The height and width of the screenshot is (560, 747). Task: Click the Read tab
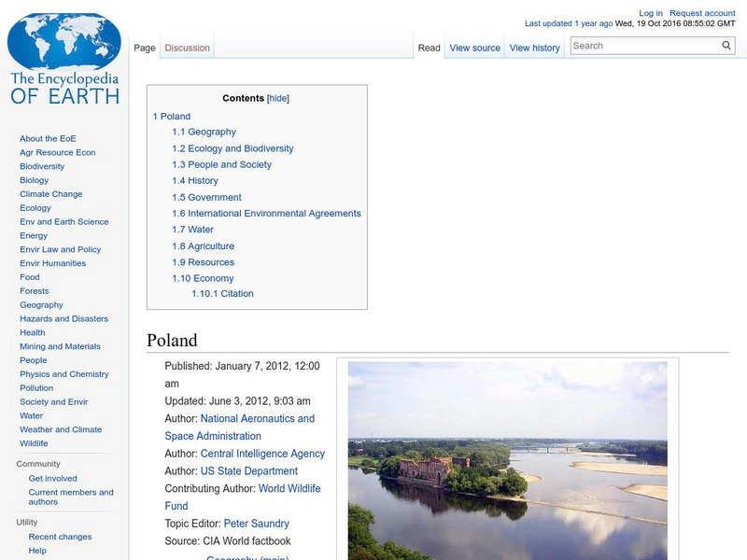(429, 47)
